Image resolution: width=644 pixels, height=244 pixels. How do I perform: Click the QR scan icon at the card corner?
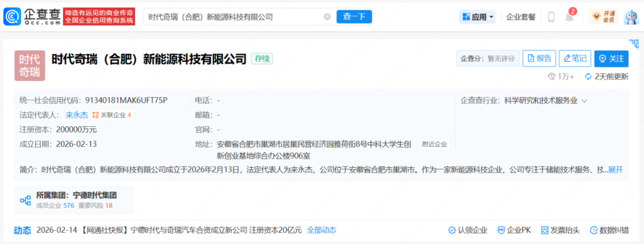pyautogui.click(x=634, y=44)
